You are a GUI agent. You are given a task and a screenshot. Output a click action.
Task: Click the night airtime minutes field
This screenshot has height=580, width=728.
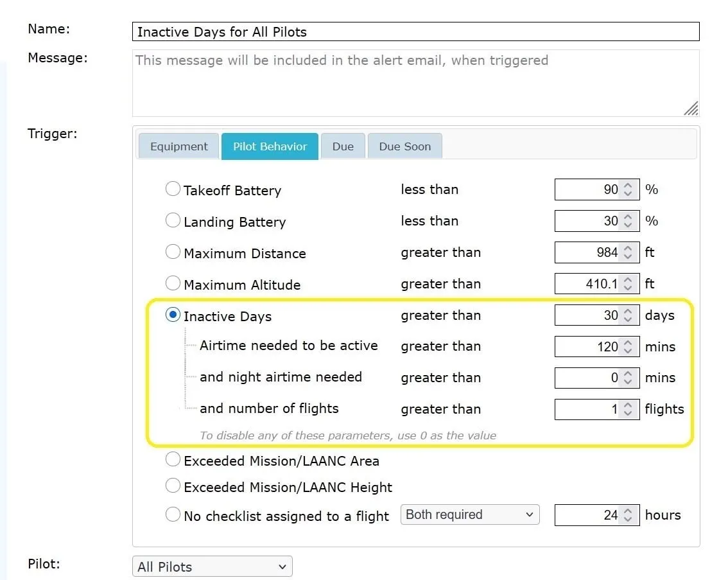click(597, 378)
